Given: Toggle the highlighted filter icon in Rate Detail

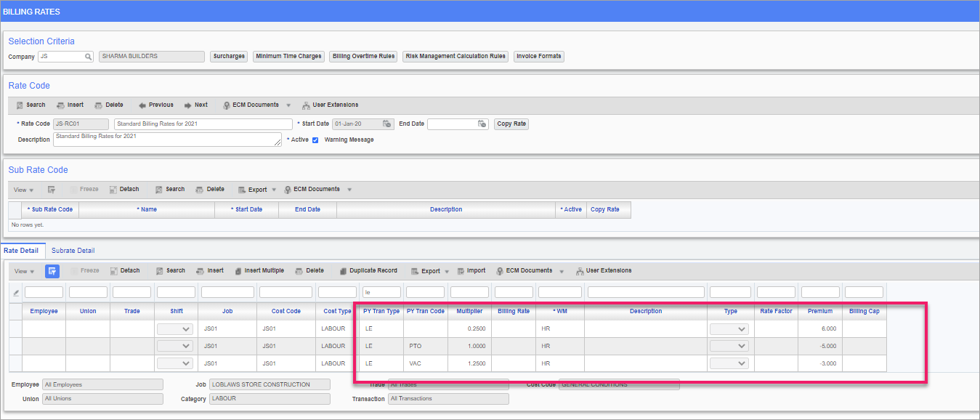Looking at the screenshot, I should coord(52,271).
